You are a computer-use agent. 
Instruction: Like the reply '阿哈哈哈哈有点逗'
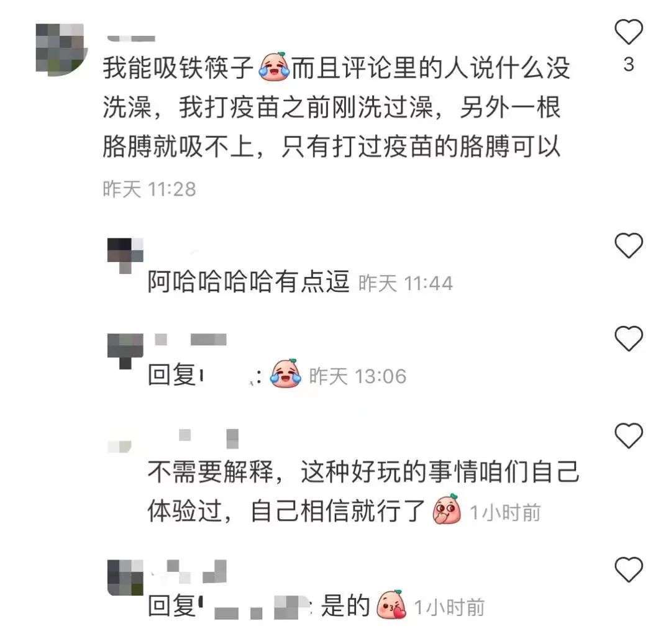tap(629, 246)
